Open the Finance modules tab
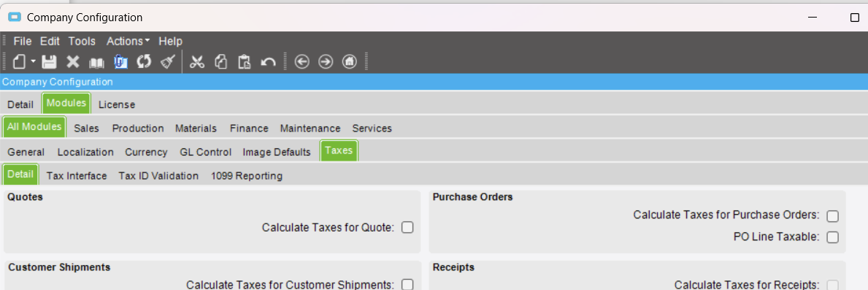 click(249, 128)
